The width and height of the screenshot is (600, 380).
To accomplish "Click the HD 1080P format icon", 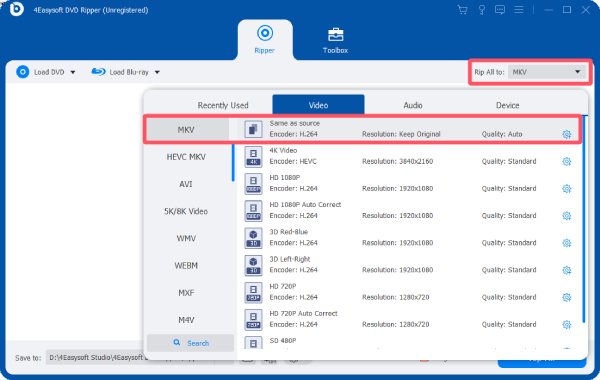I will pos(253,184).
